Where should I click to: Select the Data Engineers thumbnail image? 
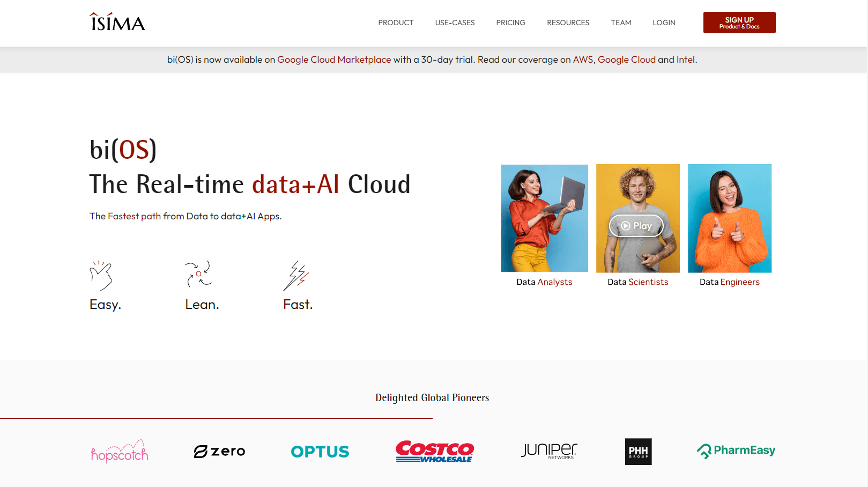pos(730,218)
